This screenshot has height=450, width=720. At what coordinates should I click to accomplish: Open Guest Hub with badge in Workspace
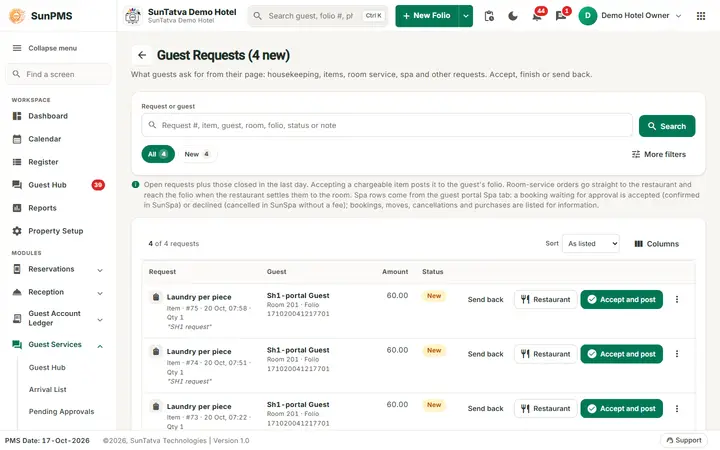tap(58, 185)
